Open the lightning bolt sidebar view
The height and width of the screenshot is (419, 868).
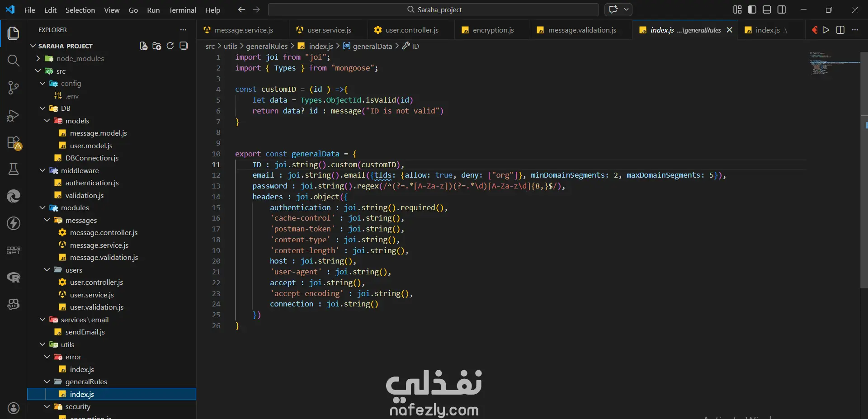point(14,223)
